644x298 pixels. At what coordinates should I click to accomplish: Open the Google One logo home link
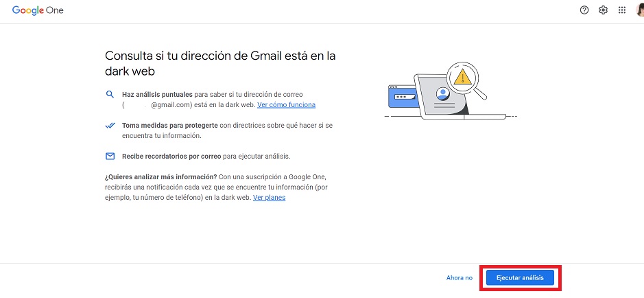tap(38, 10)
